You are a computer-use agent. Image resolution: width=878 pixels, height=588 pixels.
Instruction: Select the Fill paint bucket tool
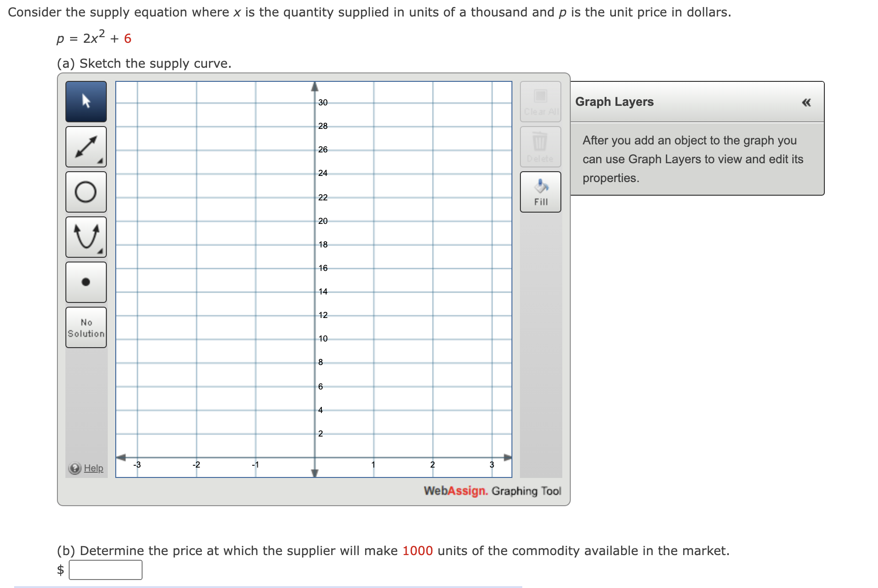(541, 192)
